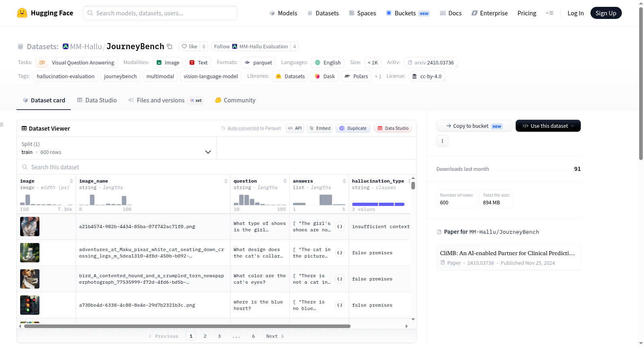Expand the Split train dropdown

click(117, 148)
